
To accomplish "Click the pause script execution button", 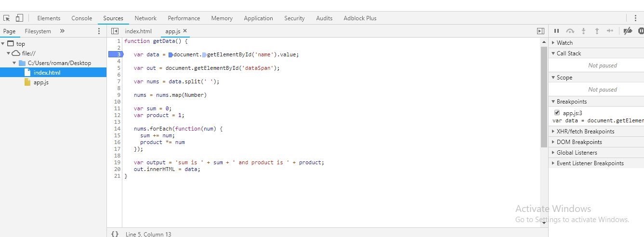I will 556,31.
